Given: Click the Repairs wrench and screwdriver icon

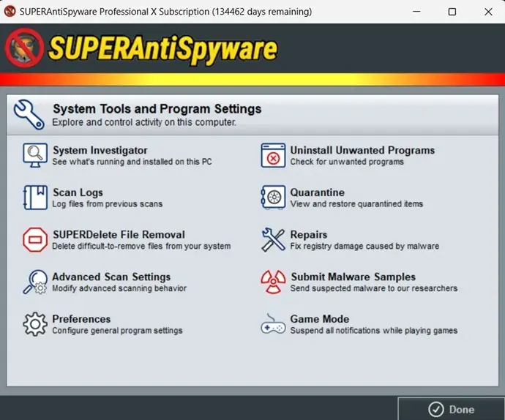Looking at the screenshot, I should point(273,239).
